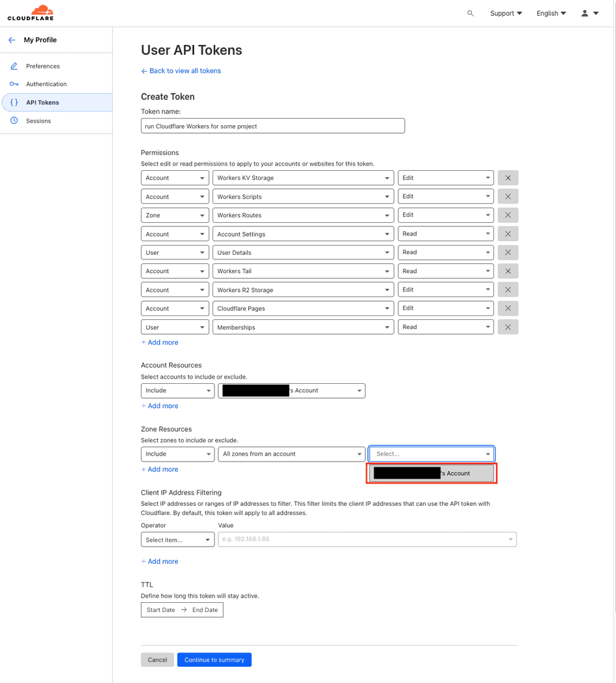The width and height of the screenshot is (616, 683).
Task: Click 'Back to view all tokens' link
Action: coord(181,70)
